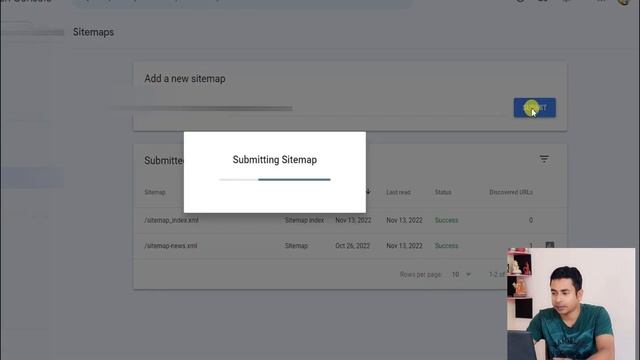Click Success status of sitemap-news.xml row
Viewport: 640px width, 360px height.
coord(446,246)
